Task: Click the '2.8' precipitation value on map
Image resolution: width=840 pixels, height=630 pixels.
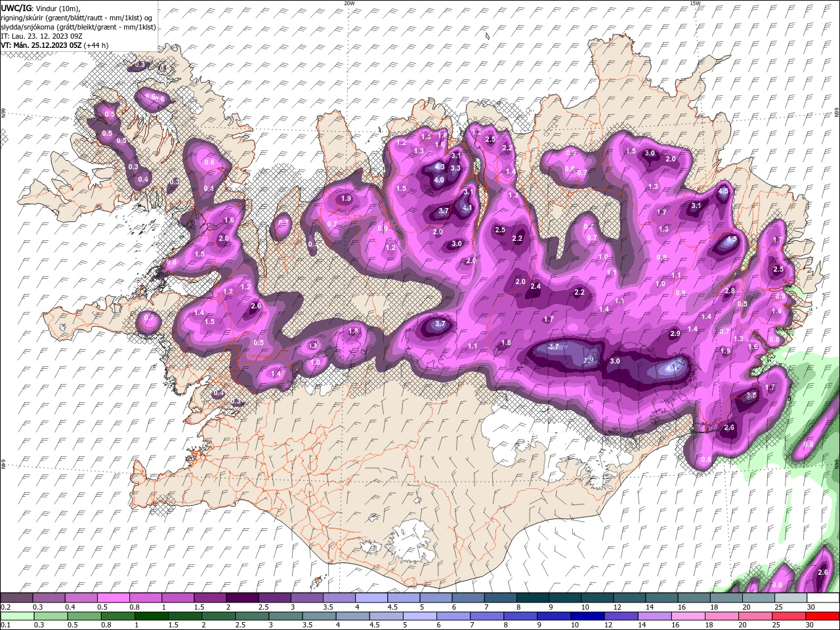Action: [729, 291]
